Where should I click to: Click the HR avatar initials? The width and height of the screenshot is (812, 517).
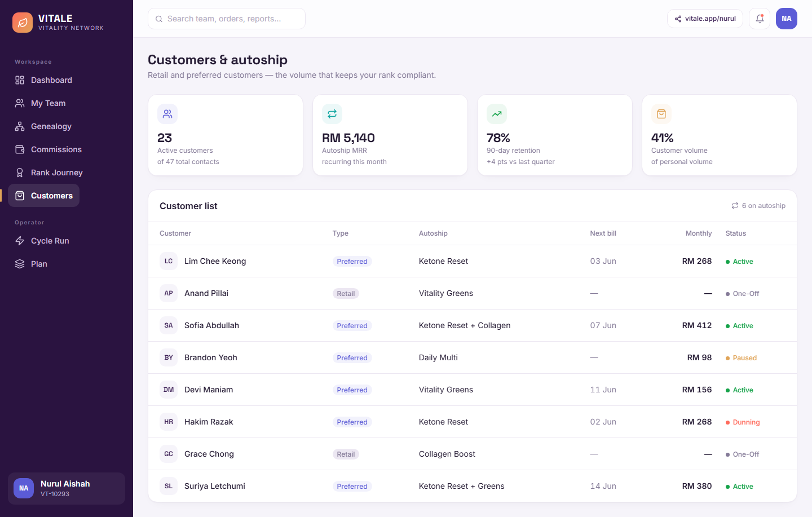[169, 422]
